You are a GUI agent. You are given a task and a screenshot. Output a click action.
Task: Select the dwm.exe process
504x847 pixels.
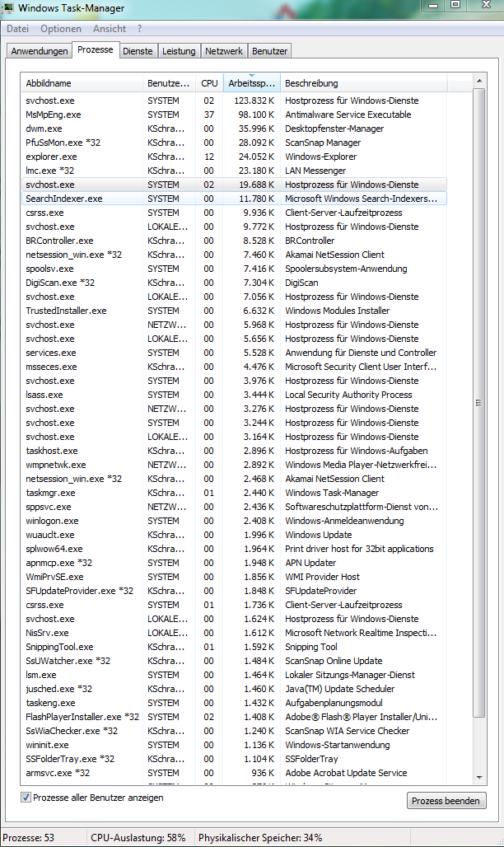point(234,129)
